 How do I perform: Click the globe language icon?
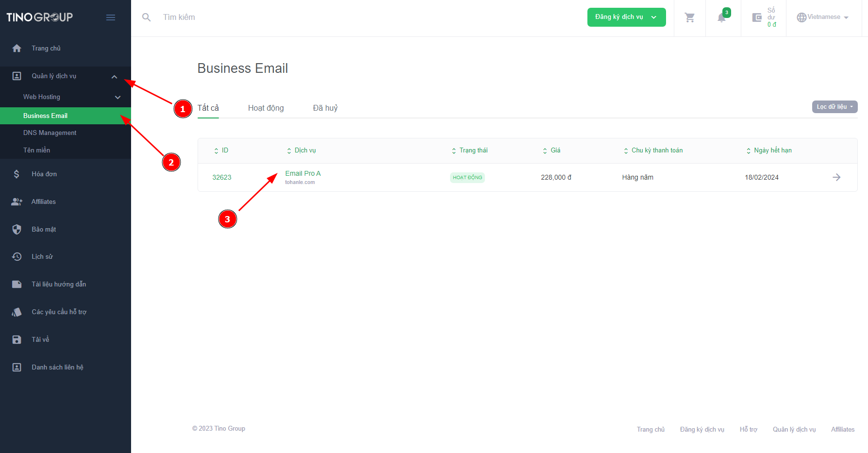pyautogui.click(x=801, y=17)
